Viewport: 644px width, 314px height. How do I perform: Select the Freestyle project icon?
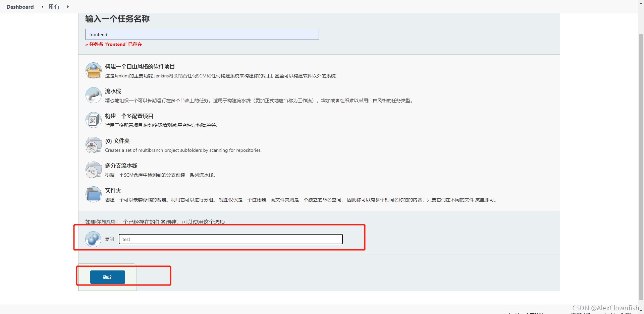point(94,70)
